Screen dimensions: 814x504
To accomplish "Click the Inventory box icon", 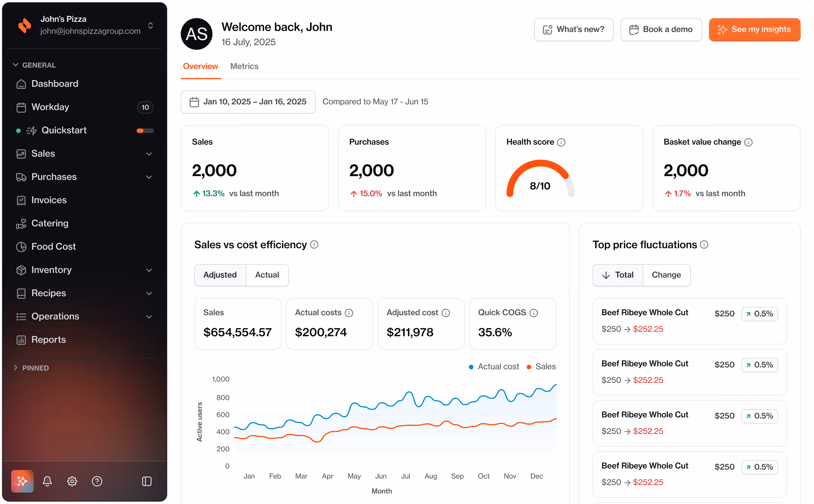I will pos(21,270).
